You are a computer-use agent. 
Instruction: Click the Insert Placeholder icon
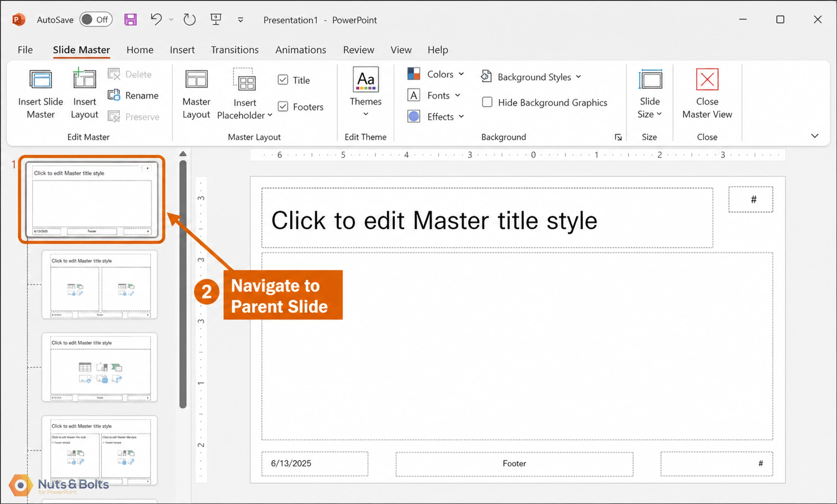(x=244, y=80)
